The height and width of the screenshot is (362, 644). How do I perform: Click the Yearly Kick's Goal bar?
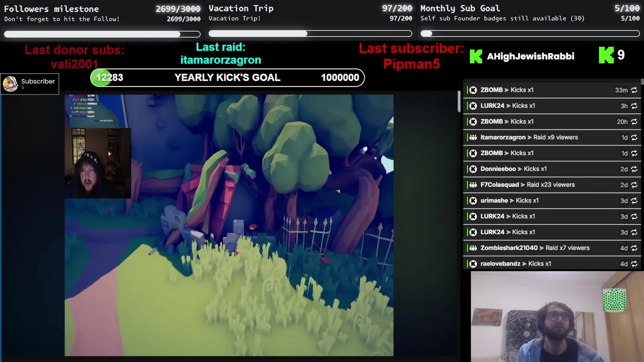[x=227, y=77]
